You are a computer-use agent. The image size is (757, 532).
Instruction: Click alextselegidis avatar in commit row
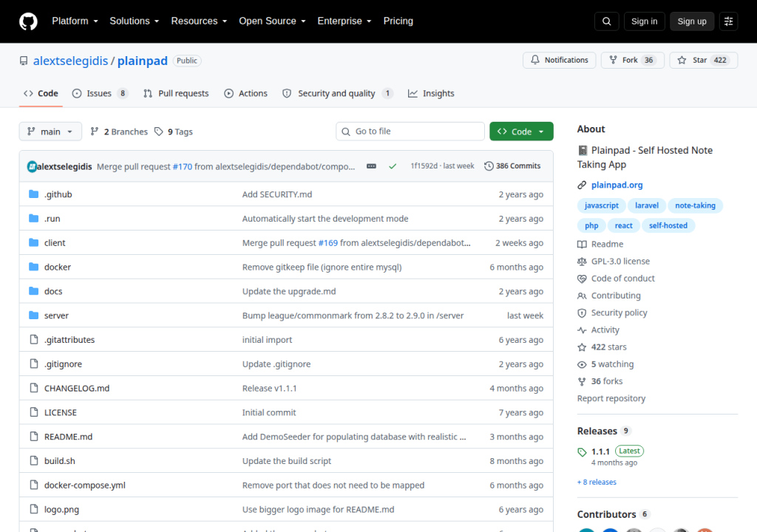(32, 166)
